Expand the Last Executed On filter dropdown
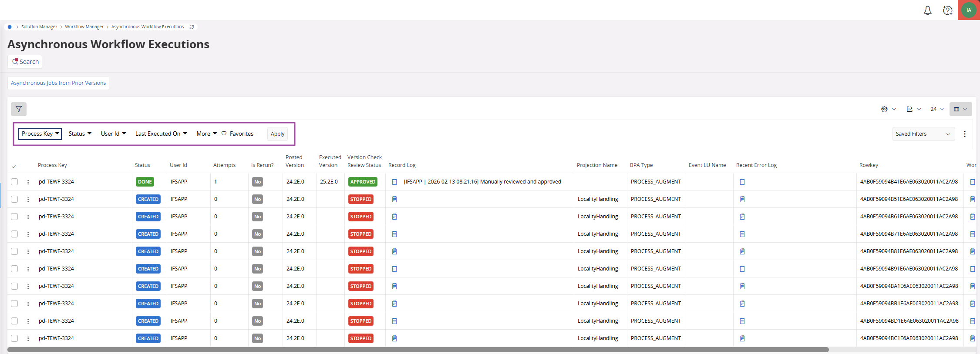The image size is (980, 354). click(x=161, y=134)
